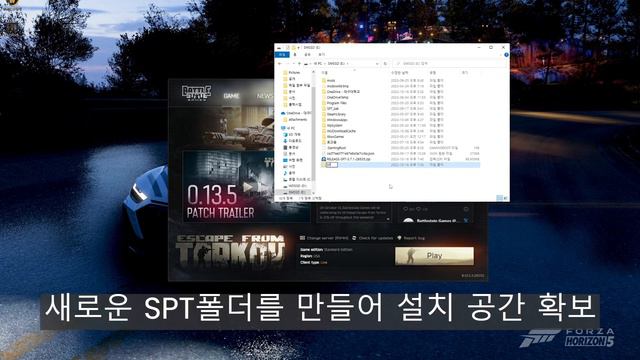Click the new folder name edit field

332,165
